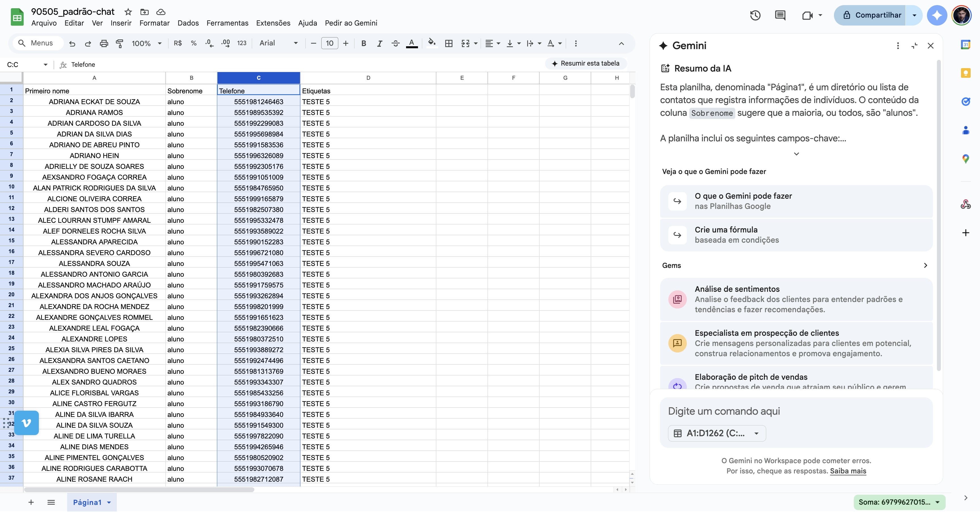The image size is (980, 512).
Task: Open comments panel icon
Action: click(780, 15)
